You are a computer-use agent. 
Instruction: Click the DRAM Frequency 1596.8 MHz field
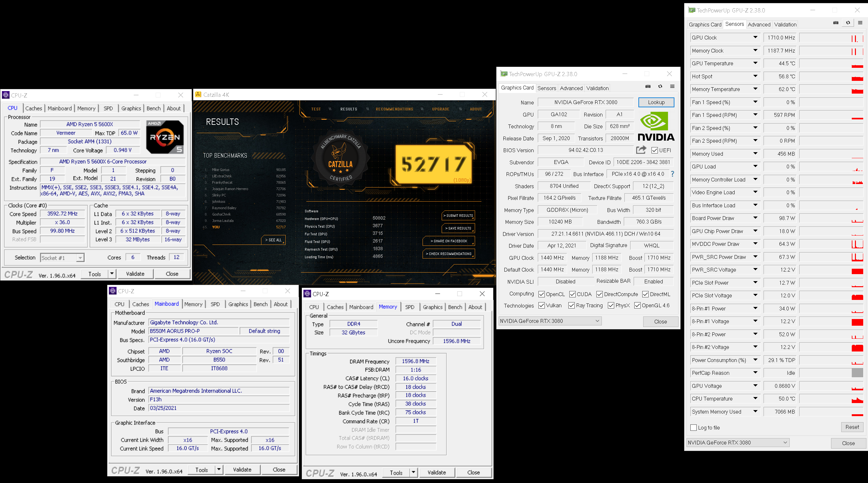point(416,361)
